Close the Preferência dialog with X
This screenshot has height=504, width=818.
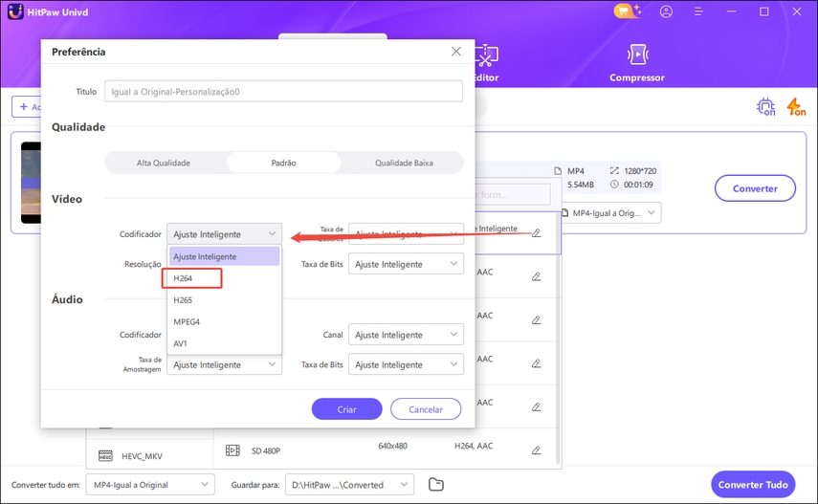coord(456,52)
